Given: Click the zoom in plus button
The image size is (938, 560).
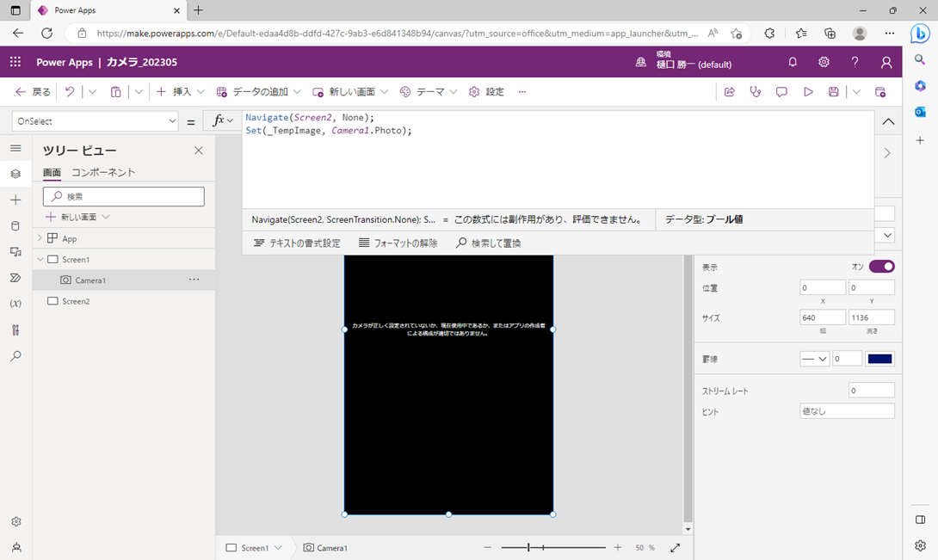Looking at the screenshot, I should click(x=617, y=547).
